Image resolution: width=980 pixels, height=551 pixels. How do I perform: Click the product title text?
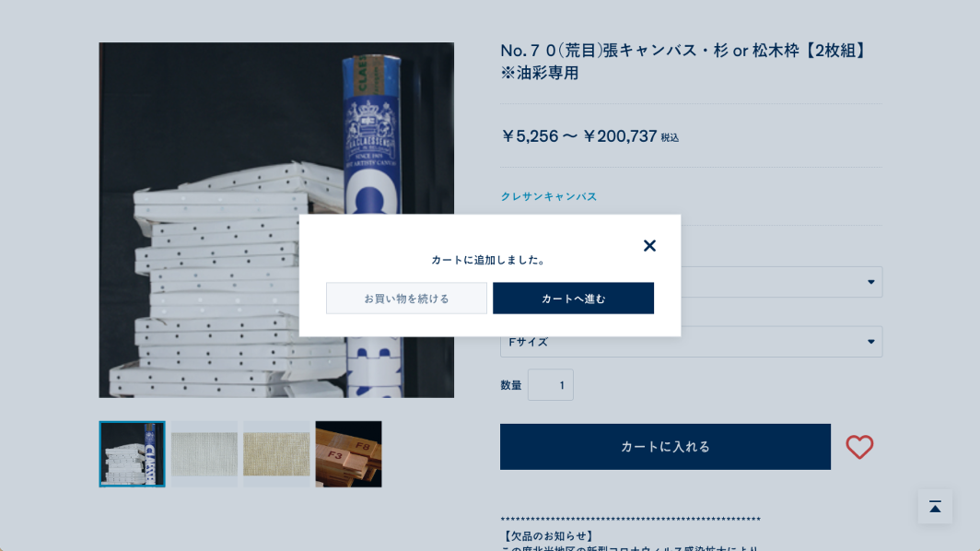point(683,62)
